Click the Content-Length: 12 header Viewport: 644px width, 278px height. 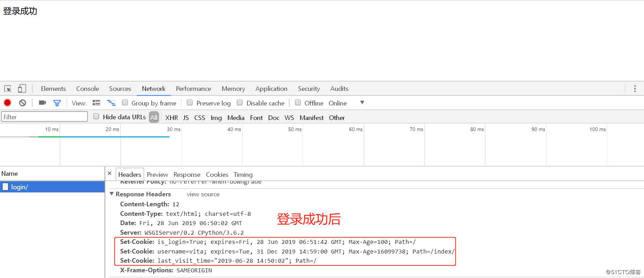(x=150, y=204)
